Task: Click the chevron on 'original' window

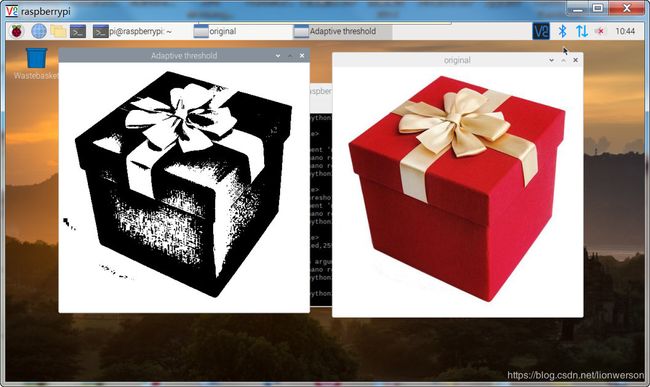Action: pyautogui.click(x=551, y=60)
